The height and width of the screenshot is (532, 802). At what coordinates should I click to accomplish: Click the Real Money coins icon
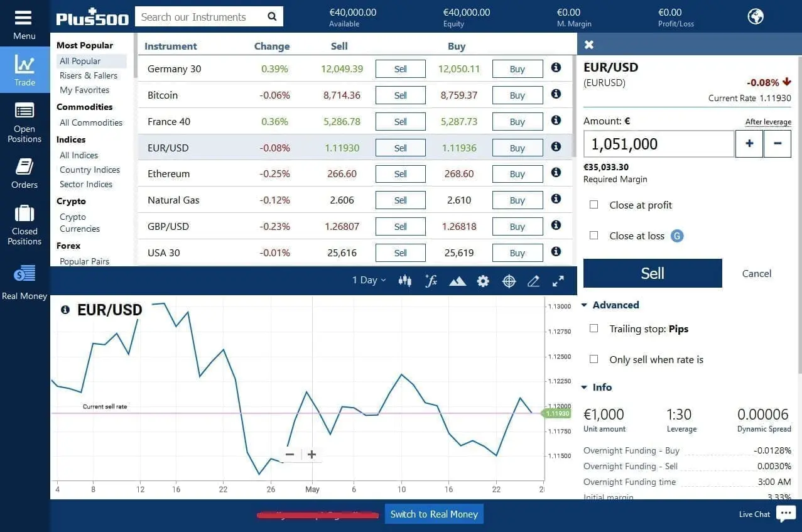pos(24,274)
